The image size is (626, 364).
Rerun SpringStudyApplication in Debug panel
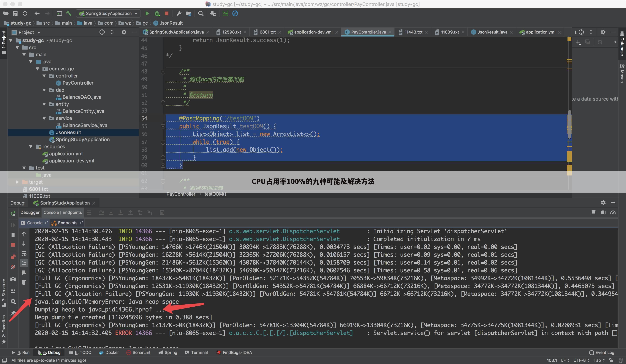click(x=13, y=213)
